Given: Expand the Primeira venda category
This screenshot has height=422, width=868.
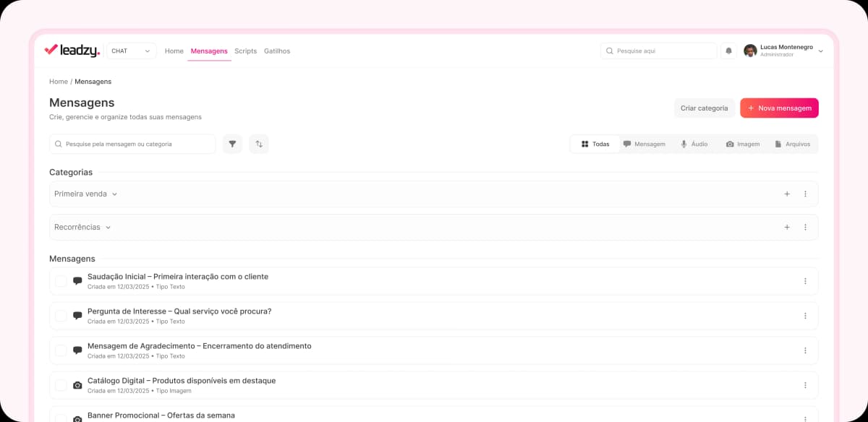Looking at the screenshot, I should 114,194.
